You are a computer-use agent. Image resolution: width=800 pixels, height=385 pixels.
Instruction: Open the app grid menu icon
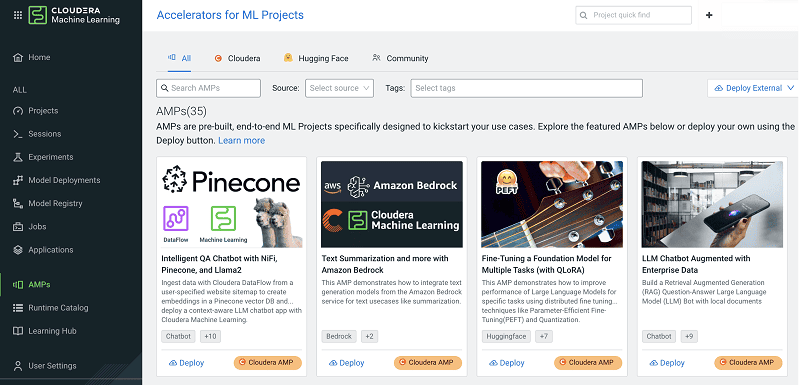click(18, 15)
